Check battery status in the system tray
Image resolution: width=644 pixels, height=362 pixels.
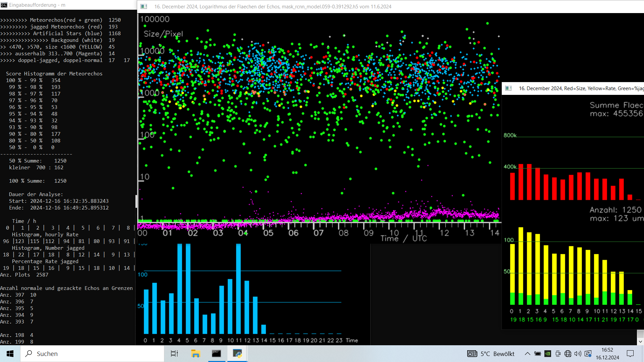[x=538, y=354]
